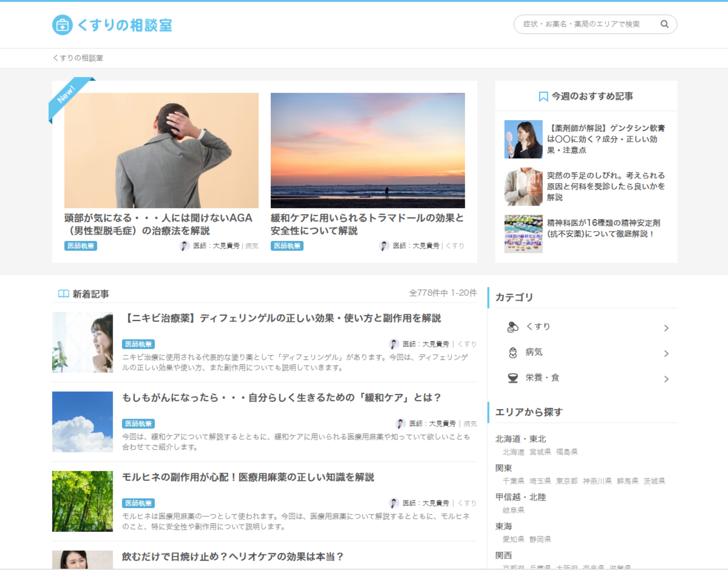
Task: Open モルヒネの副作用が心配 article title
Action: (x=248, y=477)
